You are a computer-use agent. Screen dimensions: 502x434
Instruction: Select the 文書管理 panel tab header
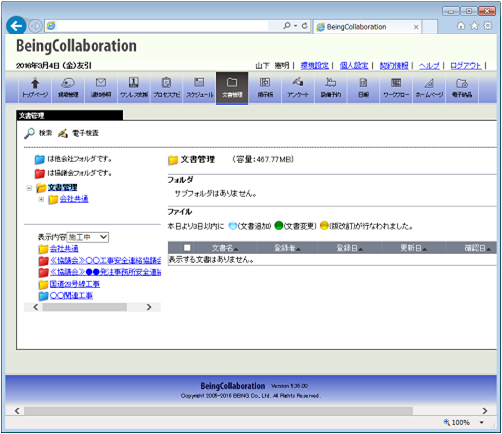[x=69, y=115]
